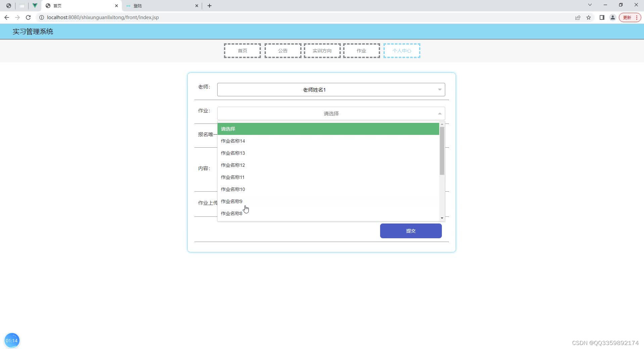Open the 公告 navigation item
The width and height of the screenshot is (644, 349).
click(x=283, y=51)
